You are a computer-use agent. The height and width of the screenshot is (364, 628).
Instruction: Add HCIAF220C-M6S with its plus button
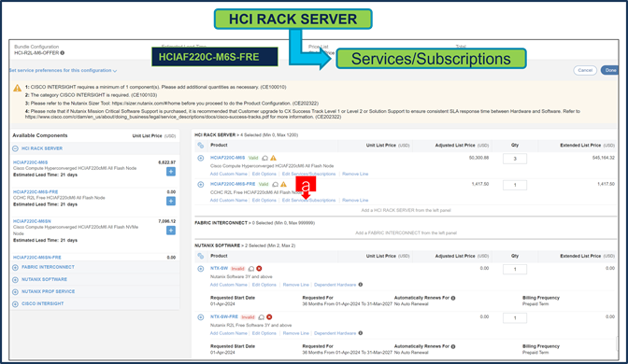point(171,172)
